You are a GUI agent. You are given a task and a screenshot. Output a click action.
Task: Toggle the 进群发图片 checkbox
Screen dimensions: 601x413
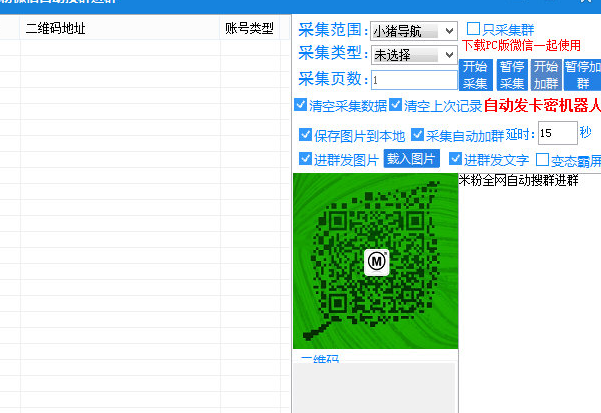305,159
